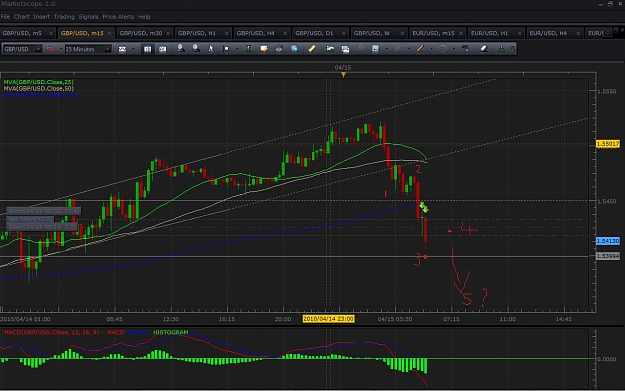Click the chart type icon
Image resolution: width=625 pixels, height=391 pixels.
click(x=122, y=49)
